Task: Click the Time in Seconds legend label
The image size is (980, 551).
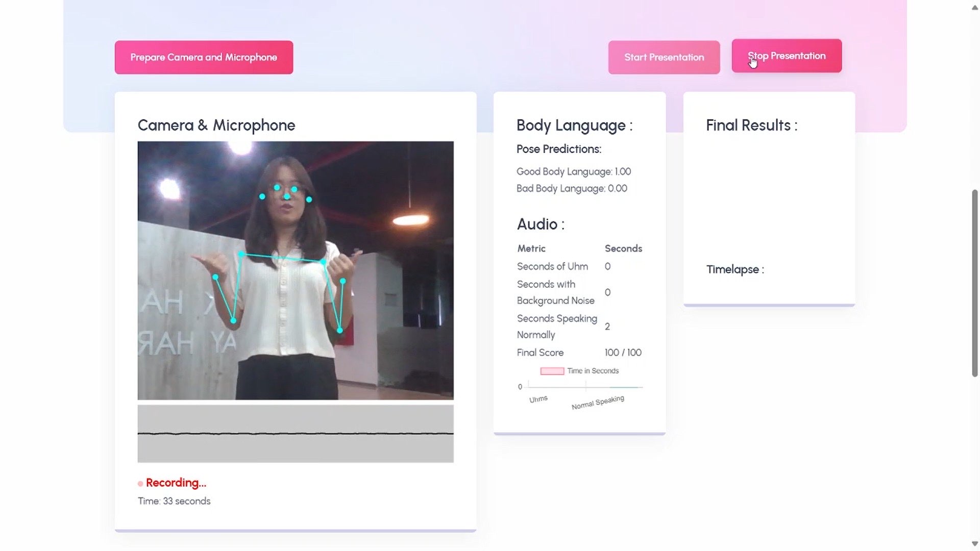Action: (593, 371)
